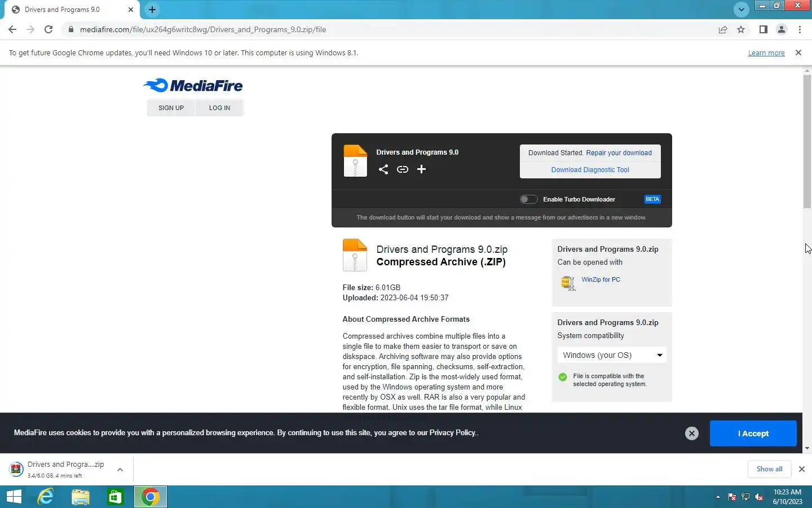
Task: Click the plus icon to save file
Action: (421, 169)
